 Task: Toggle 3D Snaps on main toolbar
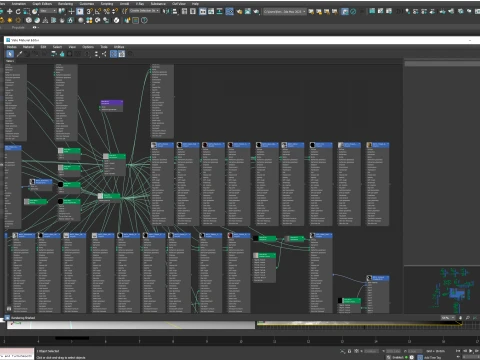pyautogui.click(x=89, y=11)
